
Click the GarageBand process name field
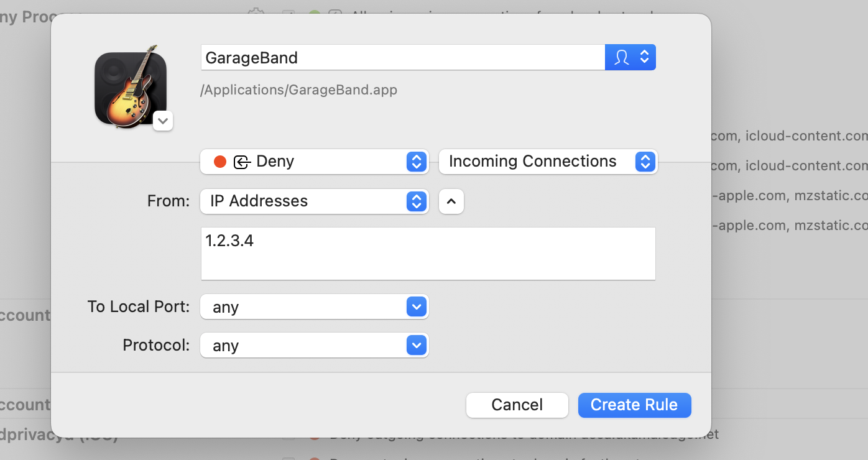point(403,57)
